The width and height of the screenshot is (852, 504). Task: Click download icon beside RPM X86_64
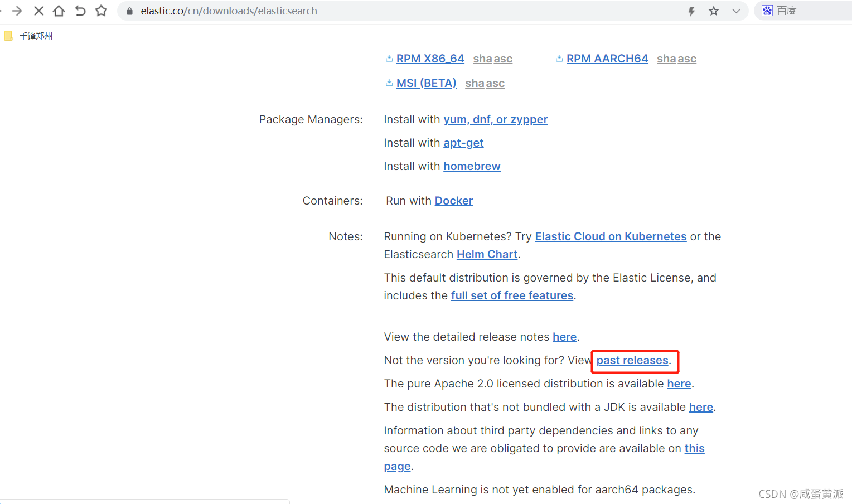pos(389,58)
